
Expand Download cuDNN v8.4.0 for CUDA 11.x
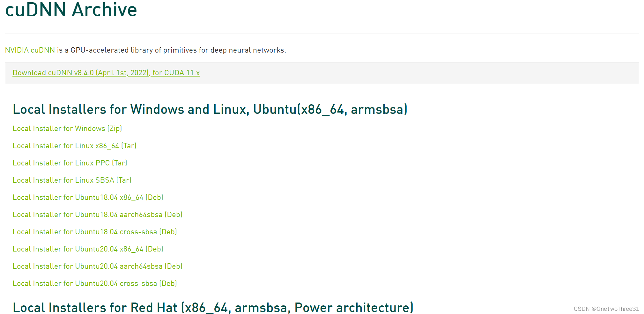coord(106,73)
